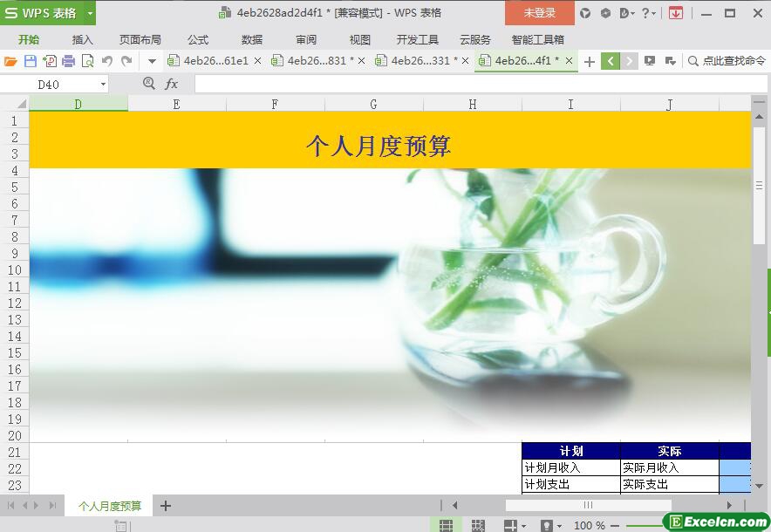771x532 pixels.
Task: Expand the Name Box dropdown arrow
Action: (x=103, y=85)
